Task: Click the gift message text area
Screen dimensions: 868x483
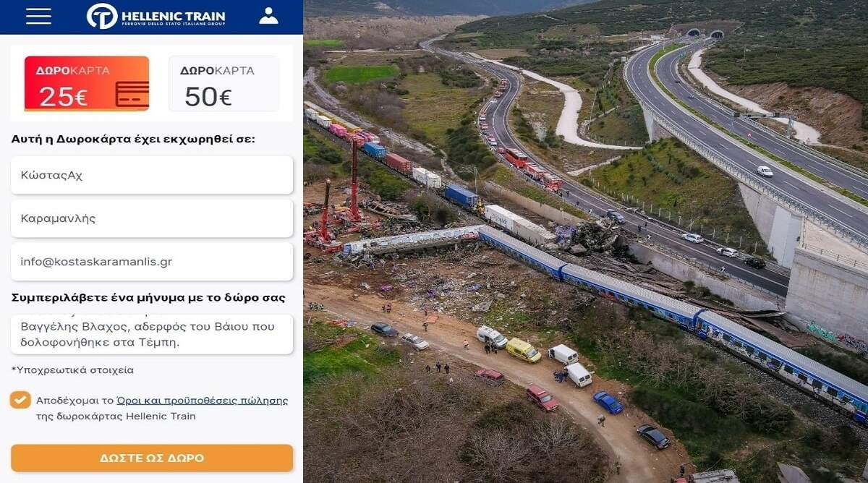Action: [152, 334]
